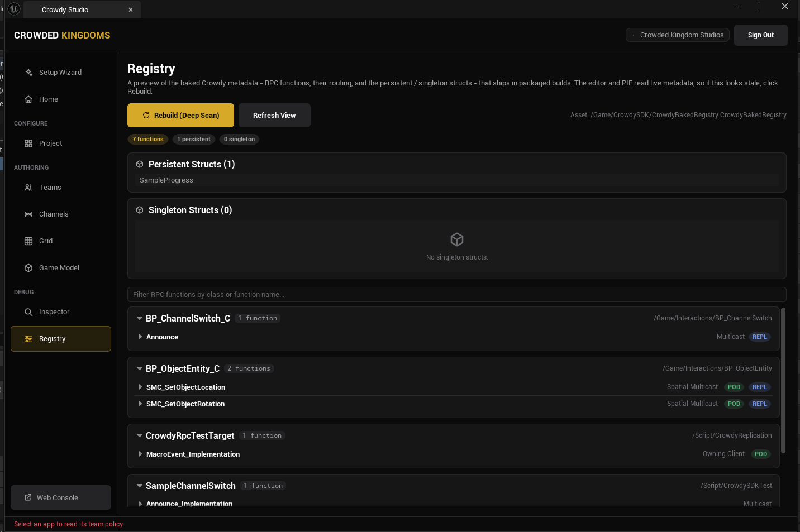800x532 pixels.
Task: Click Rebuild (Deep Scan) button
Action: coord(180,115)
